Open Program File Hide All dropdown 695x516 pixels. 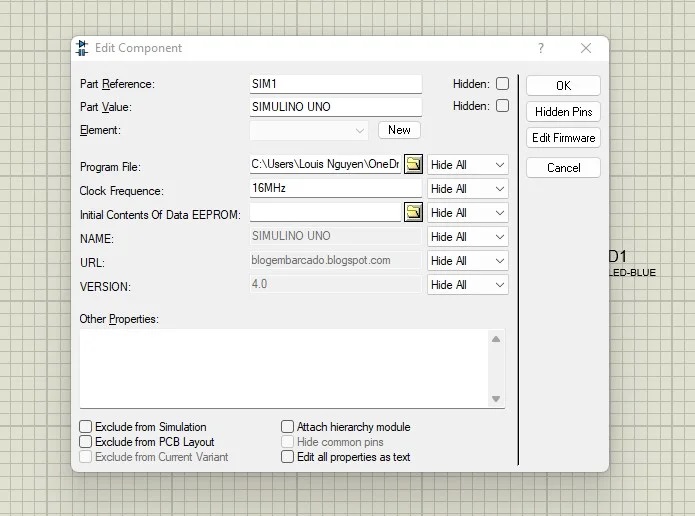tap(468, 165)
